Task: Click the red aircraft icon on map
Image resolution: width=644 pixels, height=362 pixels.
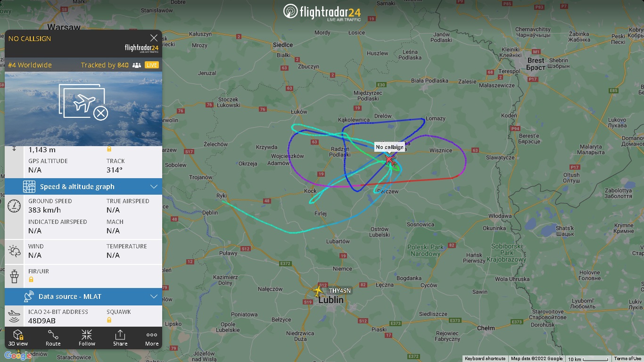Action: click(389, 159)
